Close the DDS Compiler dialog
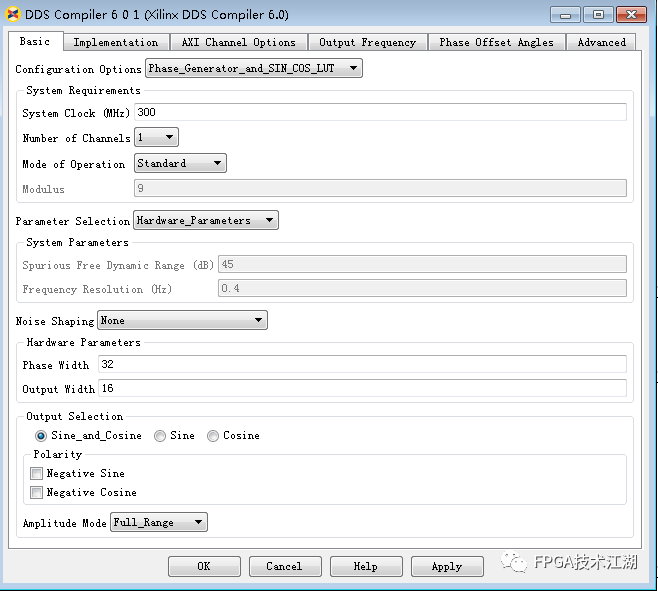This screenshot has width=658, height=591. [x=631, y=15]
